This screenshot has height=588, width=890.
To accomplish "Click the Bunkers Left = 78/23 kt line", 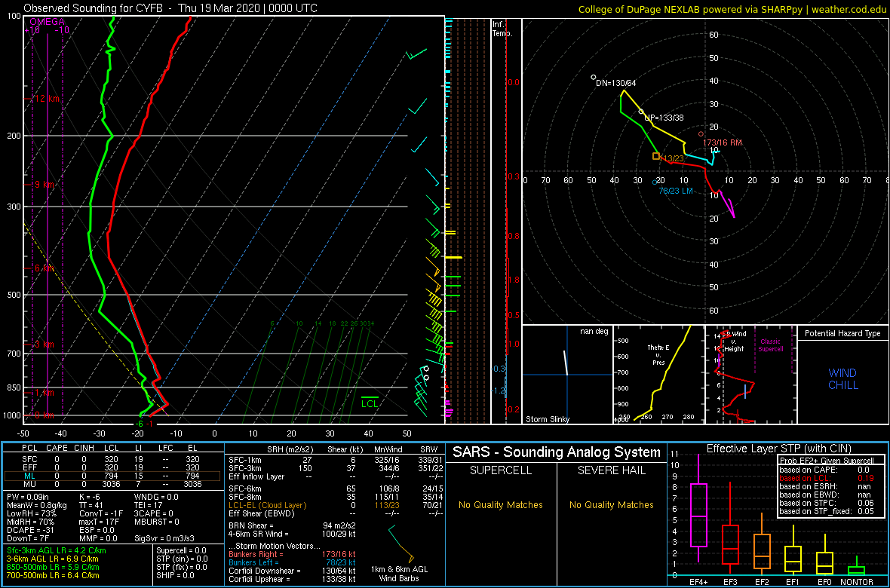I will coord(292,562).
